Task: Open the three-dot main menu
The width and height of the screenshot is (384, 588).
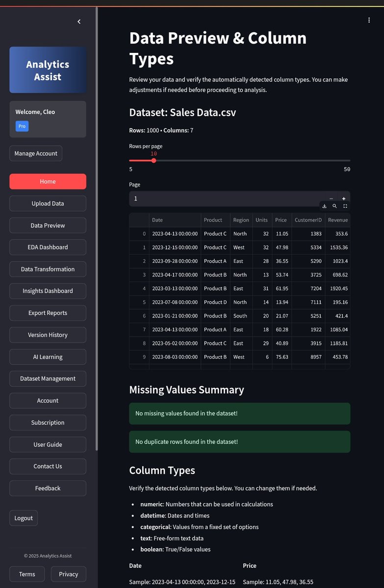Action: (x=369, y=20)
